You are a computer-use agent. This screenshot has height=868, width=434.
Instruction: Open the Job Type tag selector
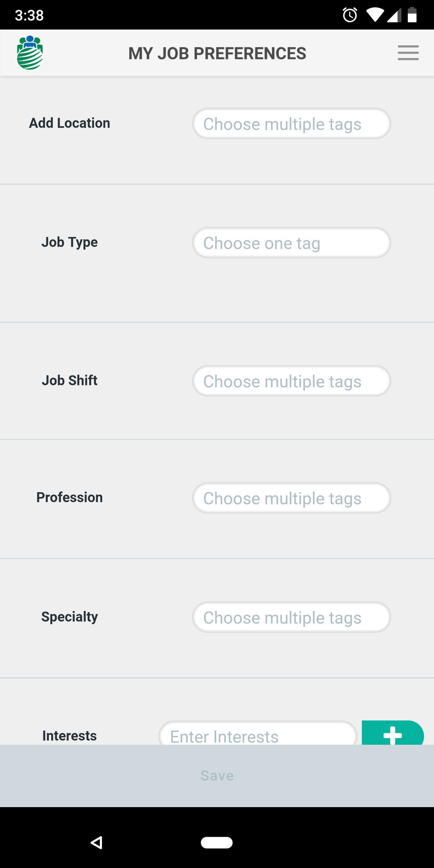(x=291, y=243)
